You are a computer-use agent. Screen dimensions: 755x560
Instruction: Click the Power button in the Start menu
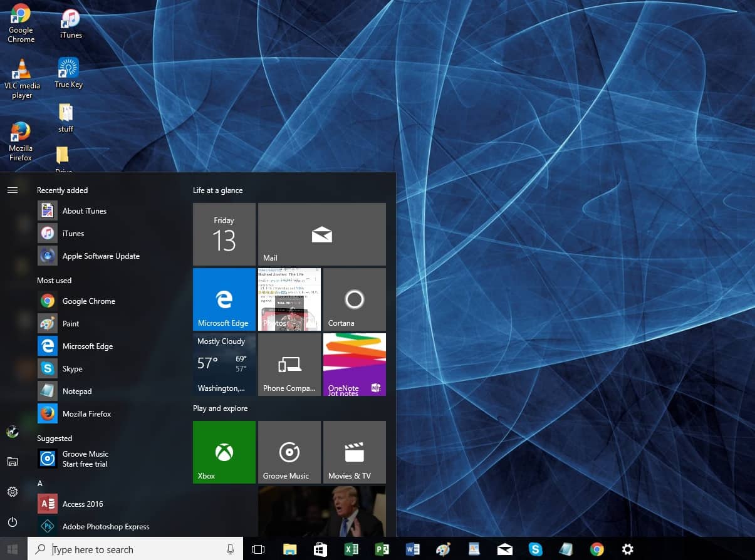click(13, 522)
